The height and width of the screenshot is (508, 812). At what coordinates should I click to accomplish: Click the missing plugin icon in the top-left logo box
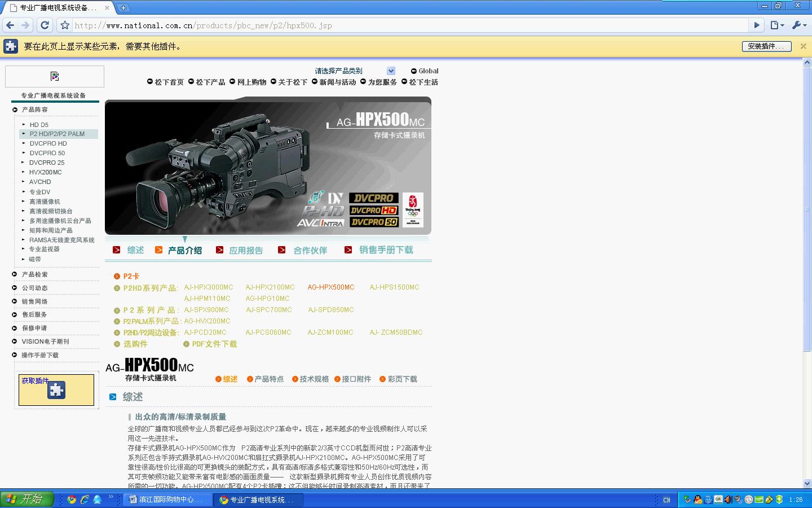(55, 76)
